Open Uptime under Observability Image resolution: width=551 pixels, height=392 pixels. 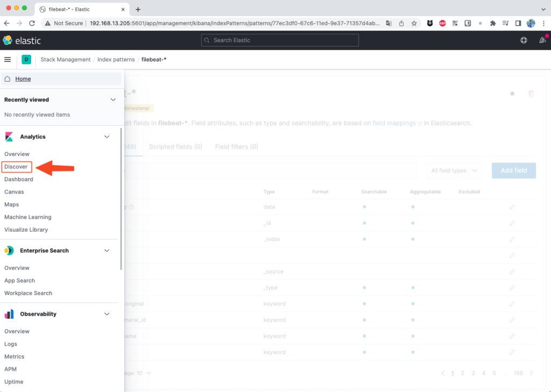click(x=13, y=382)
